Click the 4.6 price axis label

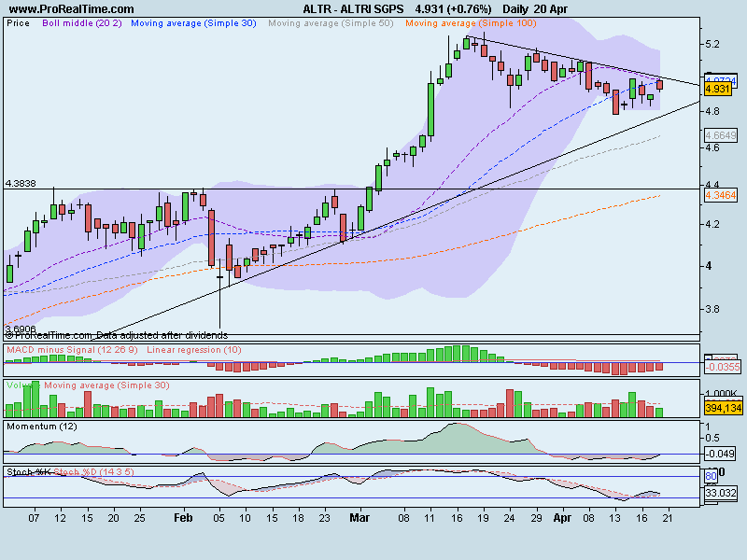pos(712,147)
